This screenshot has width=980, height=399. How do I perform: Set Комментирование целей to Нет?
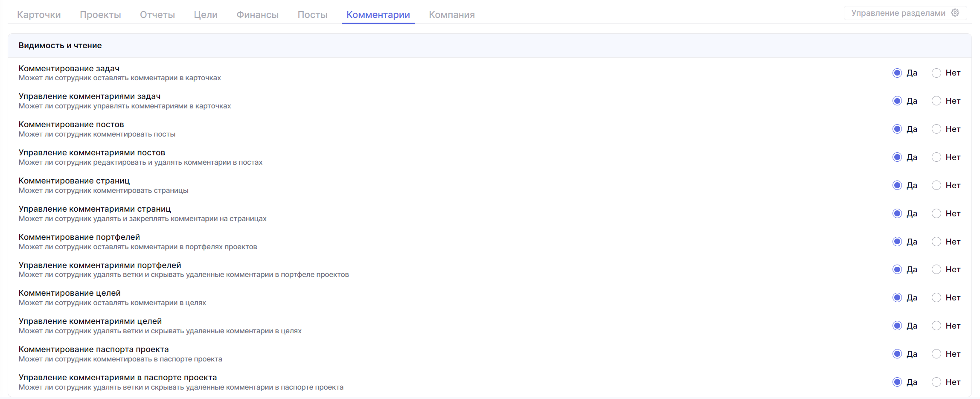(x=936, y=298)
